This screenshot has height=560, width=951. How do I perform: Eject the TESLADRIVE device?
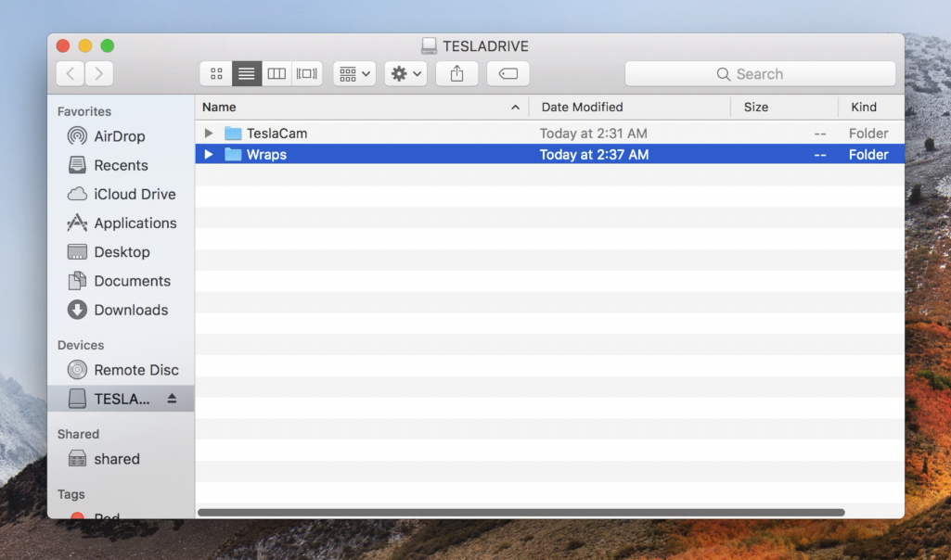click(x=172, y=399)
